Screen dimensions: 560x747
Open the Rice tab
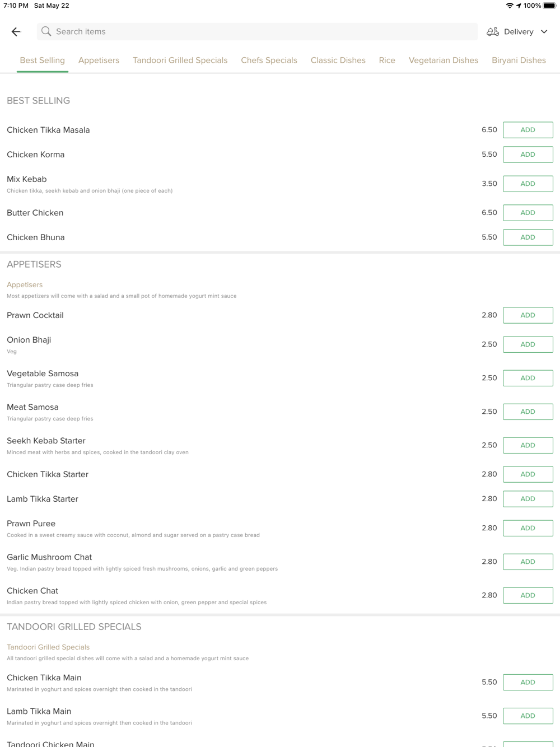(x=387, y=60)
